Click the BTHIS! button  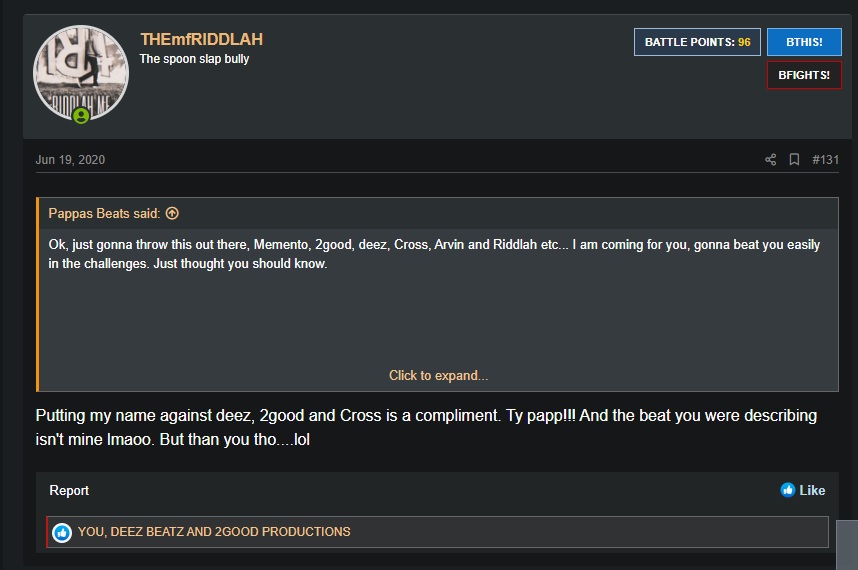tap(804, 42)
